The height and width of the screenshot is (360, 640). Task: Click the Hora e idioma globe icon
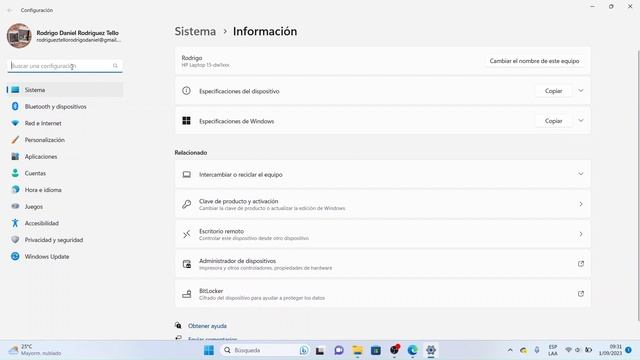coord(15,189)
